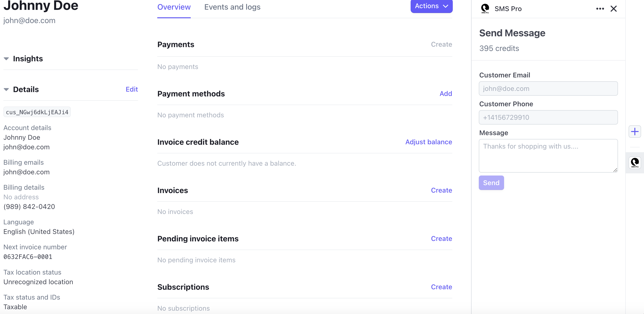This screenshot has height=314, width=644.
Task: Open the Actions dropdown
Action: point(431,6)
